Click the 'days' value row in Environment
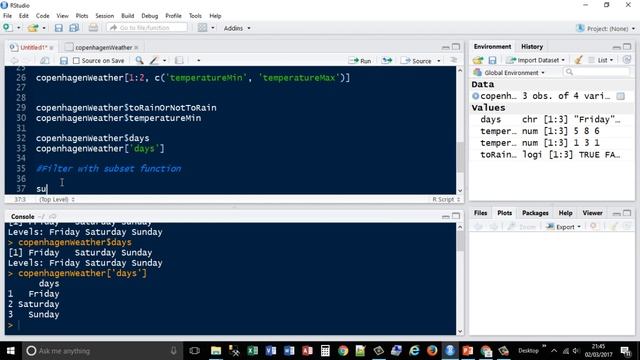Image resolution: width=640 pixels, height=360 pixels. pos(551,120)
